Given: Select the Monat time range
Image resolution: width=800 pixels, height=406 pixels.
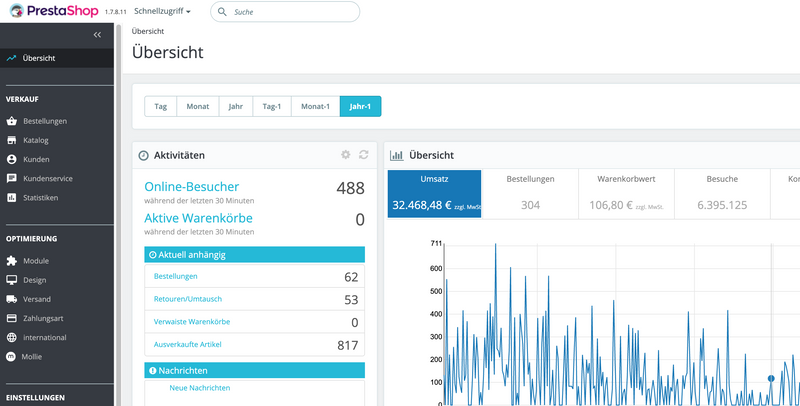Looking at the screenshot, I should click(197, 106).
